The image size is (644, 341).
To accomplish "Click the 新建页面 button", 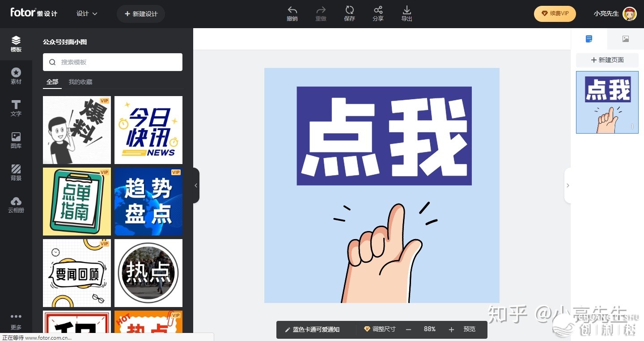I will pos(607,60).
